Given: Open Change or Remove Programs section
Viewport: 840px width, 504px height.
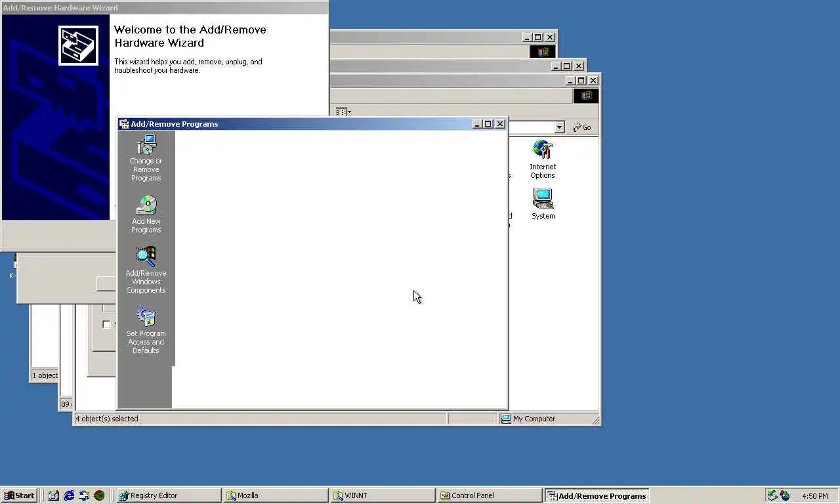Looking at the screenshot, I should [146, 158].
